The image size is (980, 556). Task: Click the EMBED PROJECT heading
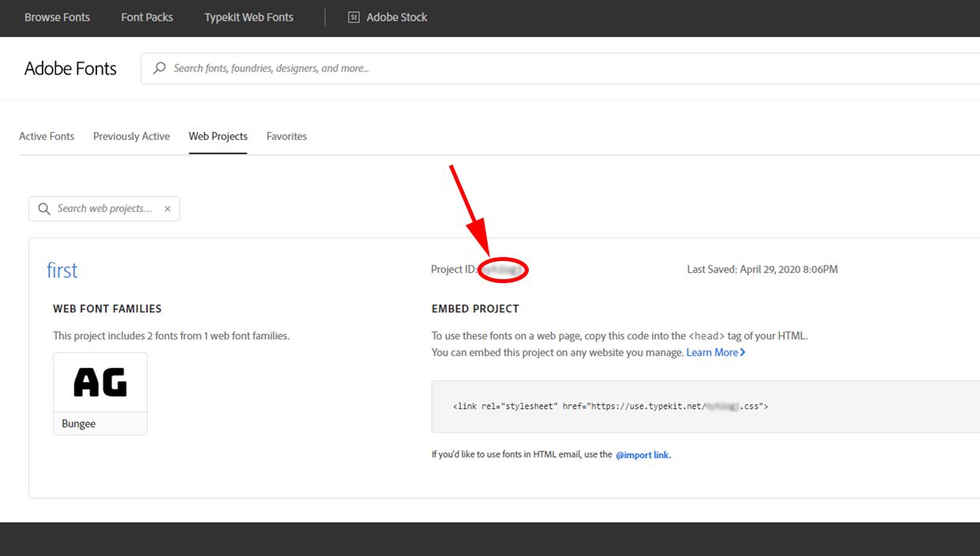coord(476,309)
